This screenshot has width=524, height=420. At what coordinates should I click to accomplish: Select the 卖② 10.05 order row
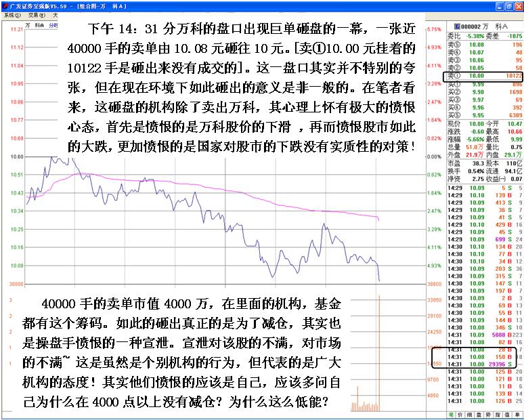[x=485, y=68]
